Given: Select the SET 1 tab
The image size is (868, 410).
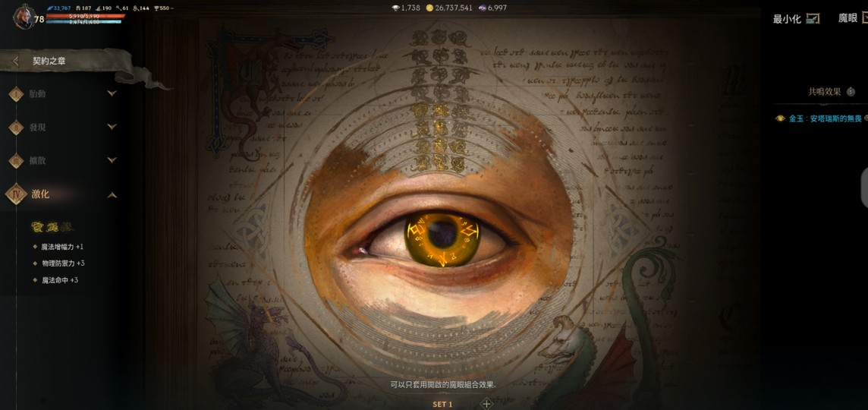Looking at the screenshot, I should pos(442,404).
